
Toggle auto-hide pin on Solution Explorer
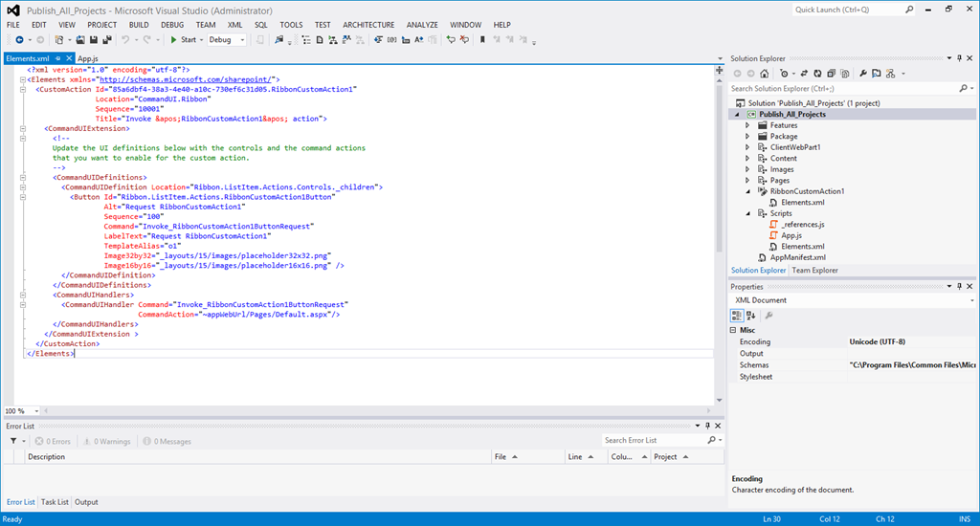(959, 58)
